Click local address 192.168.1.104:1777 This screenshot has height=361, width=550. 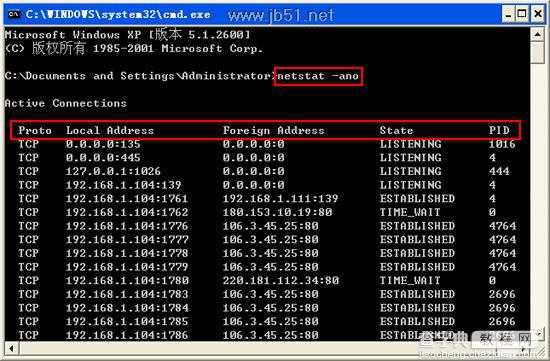click(127, 240)
